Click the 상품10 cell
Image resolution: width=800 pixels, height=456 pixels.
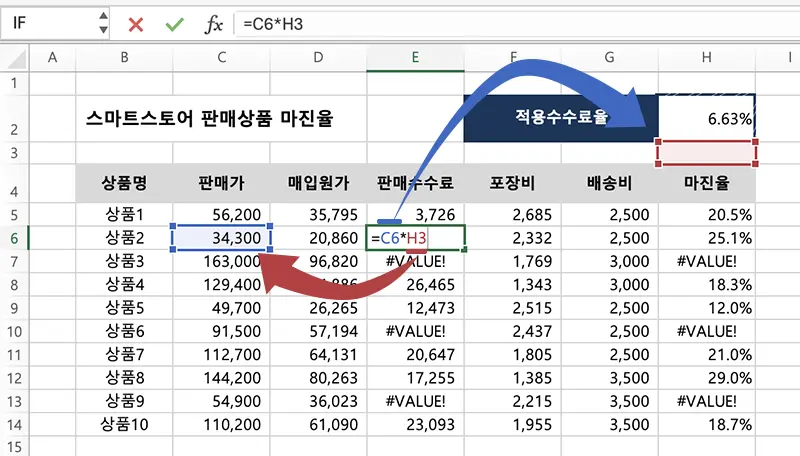(124, 424)
